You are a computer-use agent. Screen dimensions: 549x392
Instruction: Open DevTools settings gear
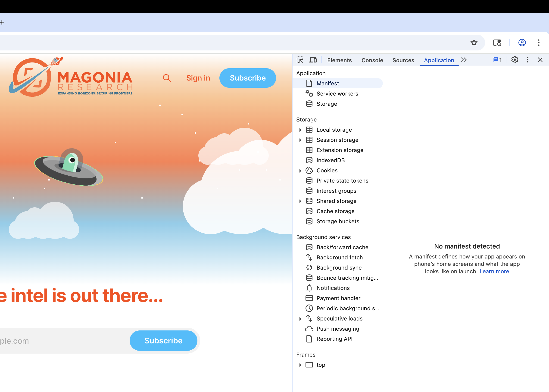[515, 60]
